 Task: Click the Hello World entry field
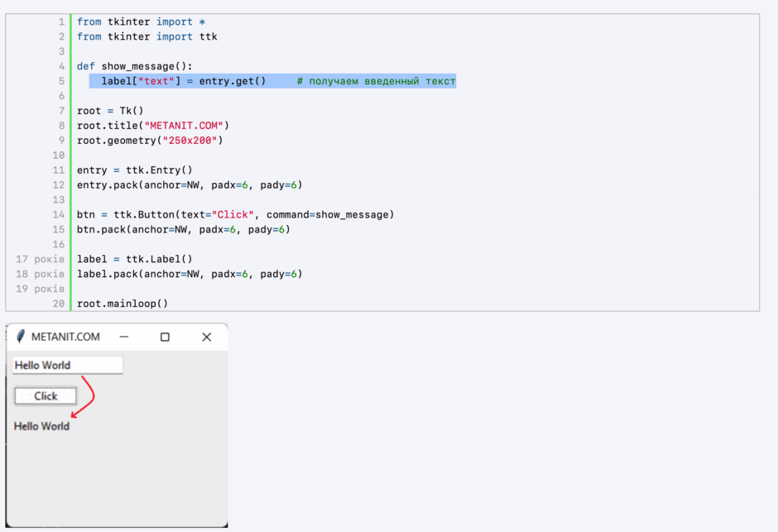68,366
